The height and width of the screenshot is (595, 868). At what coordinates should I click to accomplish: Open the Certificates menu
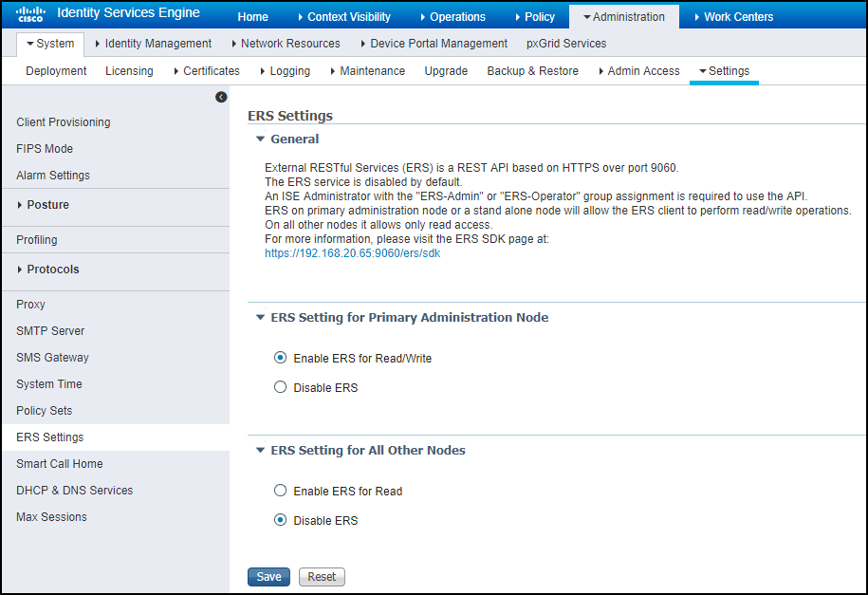click(x=207, y=71)
